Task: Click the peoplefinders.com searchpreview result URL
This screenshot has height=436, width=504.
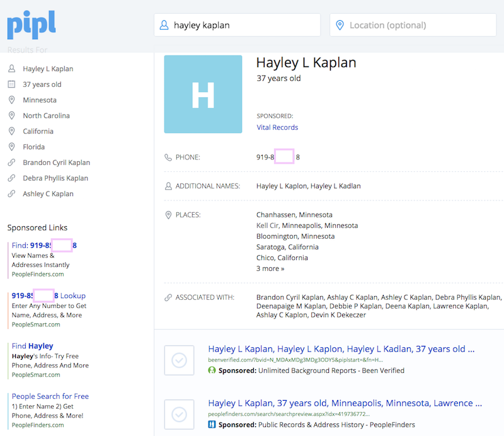Action: pyautogui.click(x=289, y=414)
